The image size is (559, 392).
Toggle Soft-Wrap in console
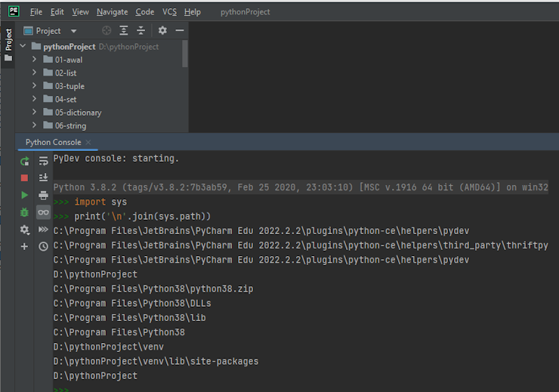(43, 161)
